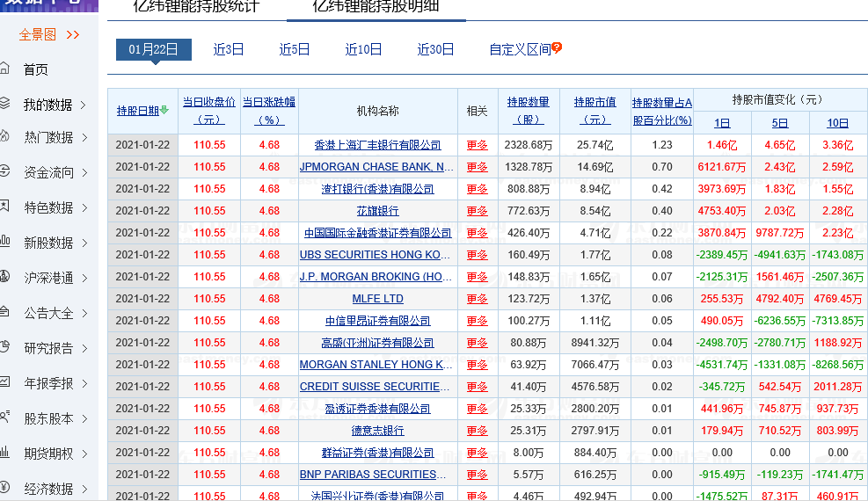The image size is (868, 501).
Task: Click 更多 in the 花旗银行 row
Action: [x=477, y=211]
